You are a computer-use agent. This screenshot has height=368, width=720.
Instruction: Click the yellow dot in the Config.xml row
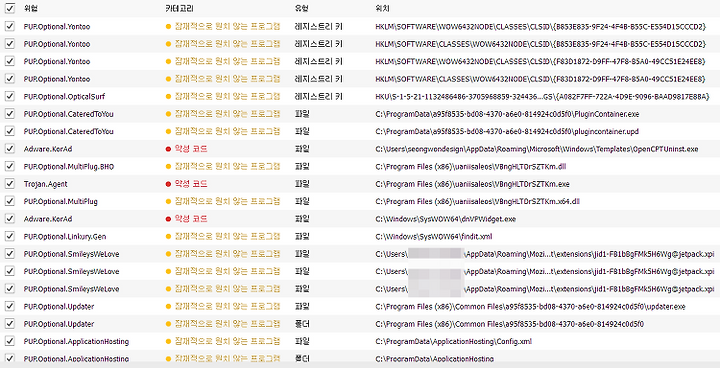point(168,341)
